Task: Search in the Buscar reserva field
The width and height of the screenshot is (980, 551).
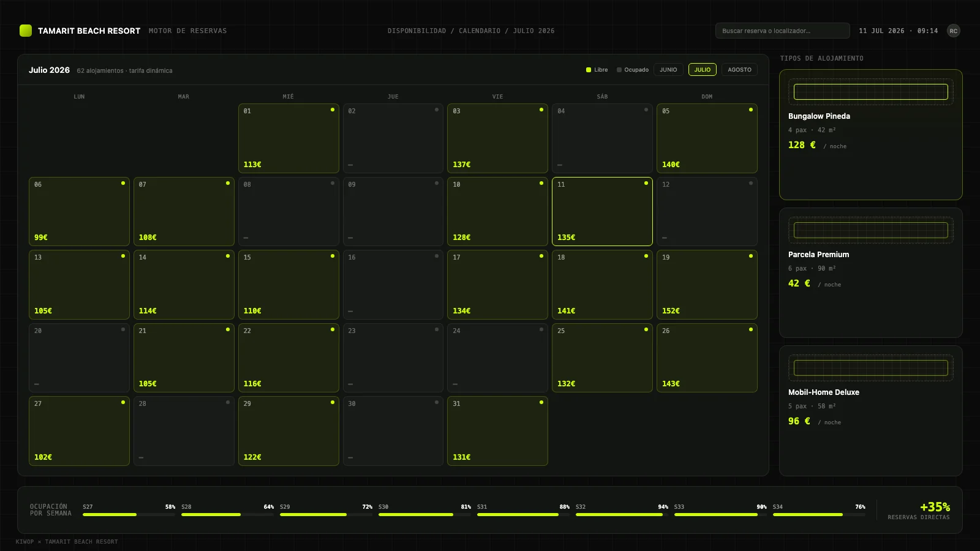Action: 782,31
